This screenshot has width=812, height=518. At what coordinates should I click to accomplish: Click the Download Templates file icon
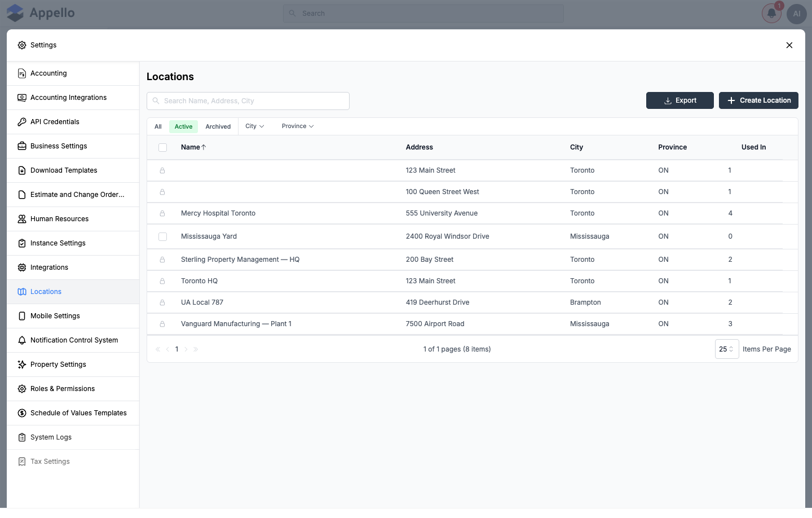(x=22, y=170)
